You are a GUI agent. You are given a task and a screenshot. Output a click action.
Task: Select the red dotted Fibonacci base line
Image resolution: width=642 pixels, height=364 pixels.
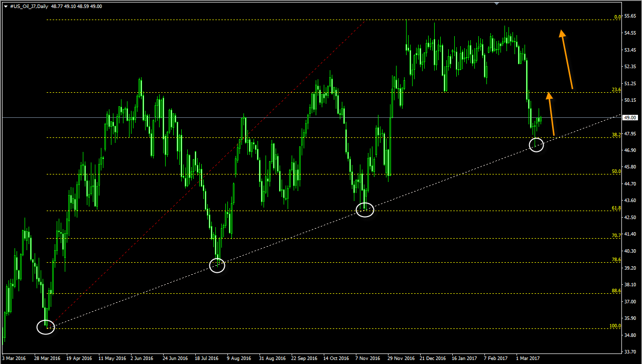pyautogui.click(x=206, y=173)
